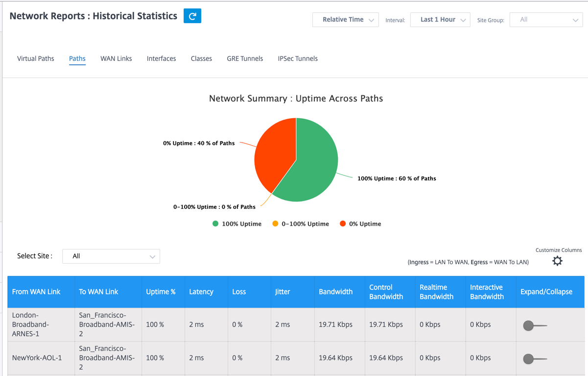The image size is (588, 376).
Task: Switch to the IPSec Tunnels tab
Action: (x=298, y=59)
